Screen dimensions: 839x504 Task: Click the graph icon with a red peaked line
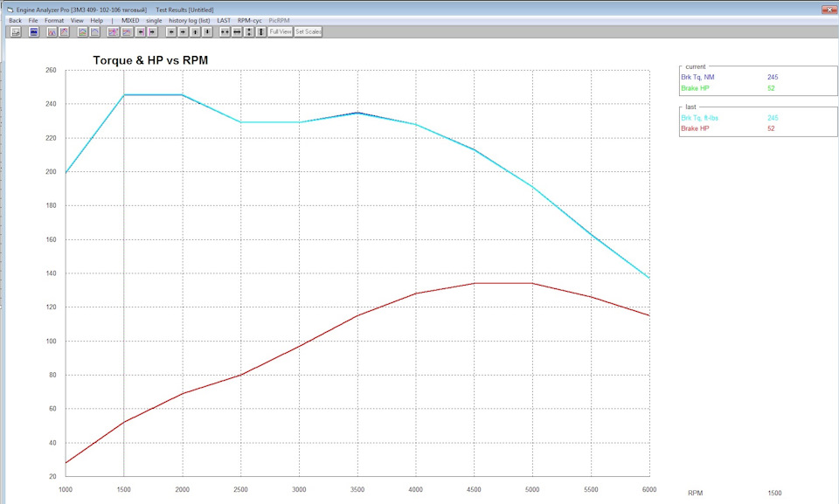[x=64, y=32]
